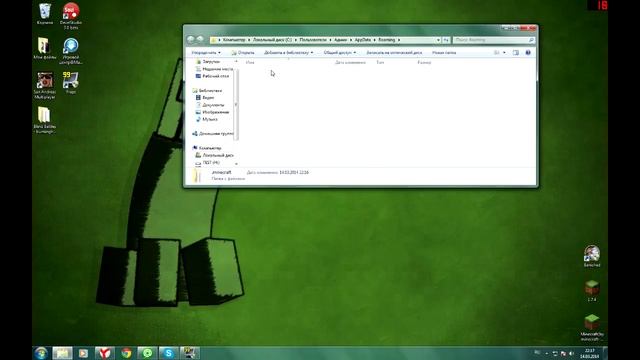Viewport: 640px width, 360px height.
Task: Select 'Недавние места' in navigation pane
Action: pyautogui.click(x=214, y=69)
